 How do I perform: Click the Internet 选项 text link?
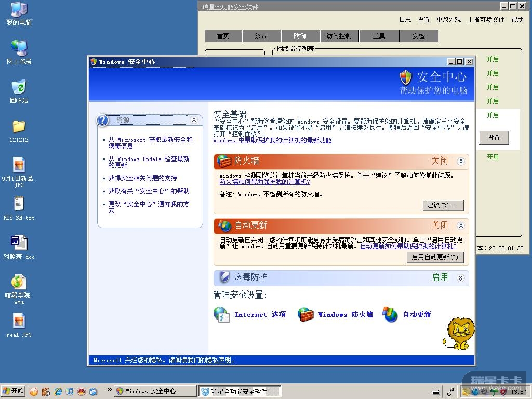point(260,314)
